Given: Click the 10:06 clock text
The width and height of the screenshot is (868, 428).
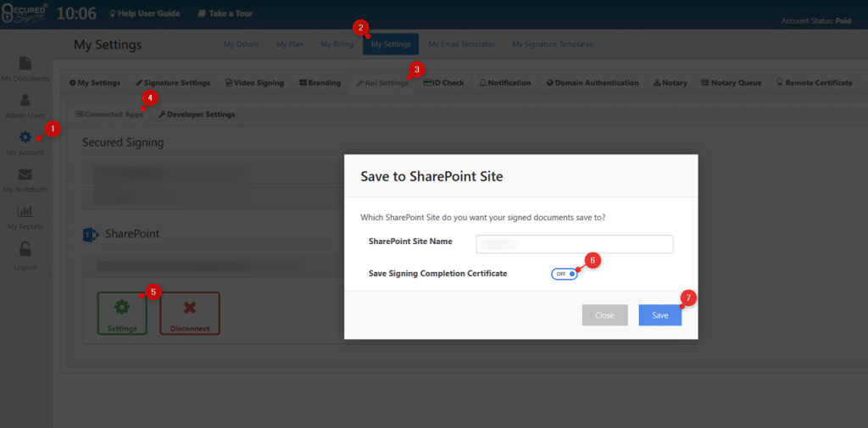Looking at the screenshot, I should [x=75, y=14].
